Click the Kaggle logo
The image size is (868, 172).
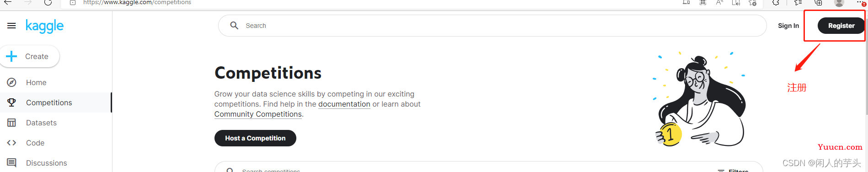point(45,26)
